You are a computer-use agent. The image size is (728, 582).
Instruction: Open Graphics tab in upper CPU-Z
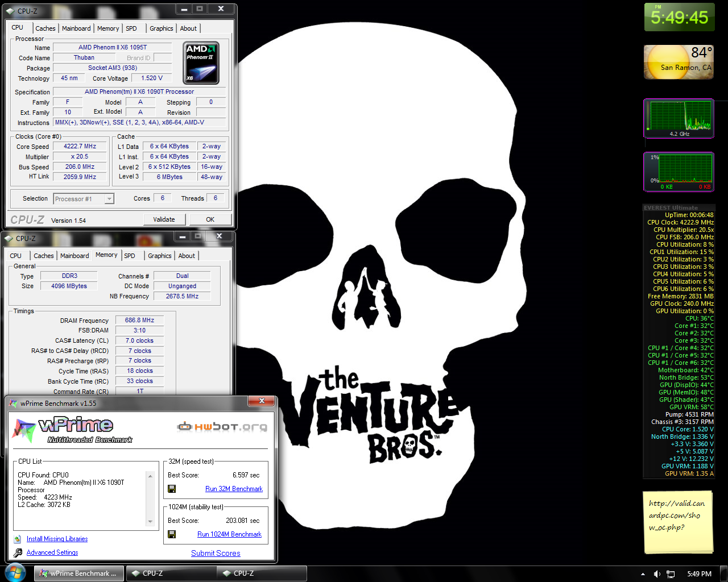[162, 28]
